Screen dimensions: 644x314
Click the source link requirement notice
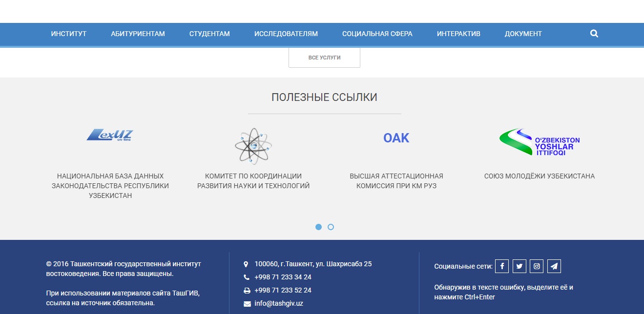[x=123, y=298]
